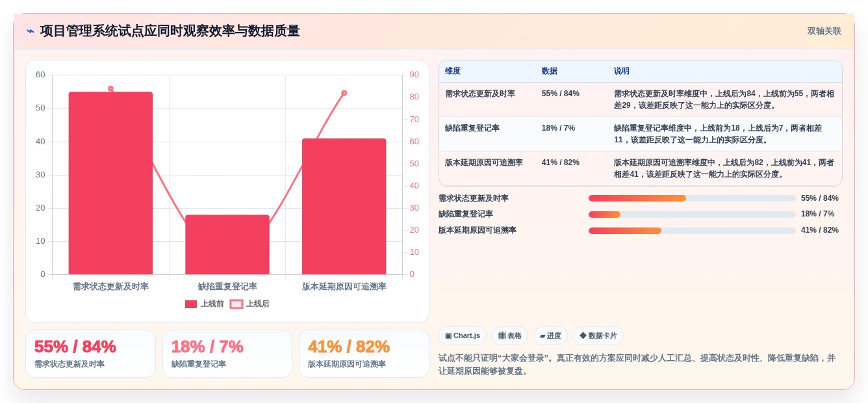Image resolution: width=868 pixels, height=403 pixels.
Task: Click the 维度 column header
Action: pyautogui.click(x=453, y=71)
